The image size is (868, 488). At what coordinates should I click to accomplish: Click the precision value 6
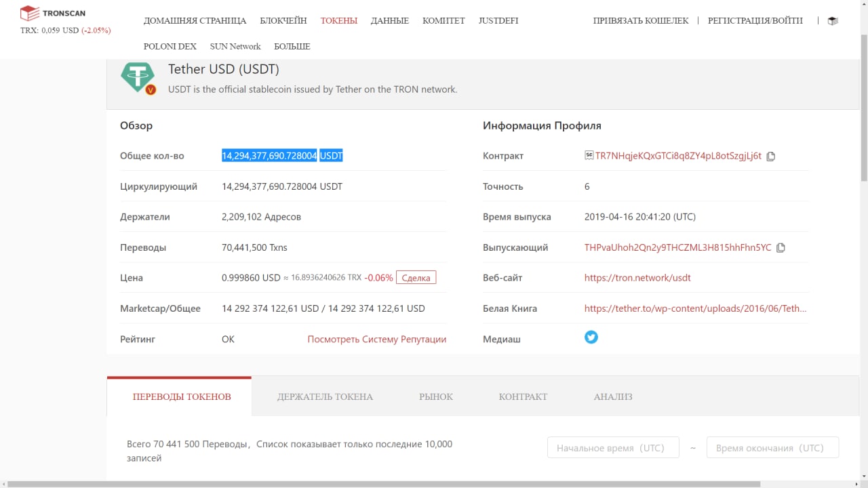coord(587,186)
